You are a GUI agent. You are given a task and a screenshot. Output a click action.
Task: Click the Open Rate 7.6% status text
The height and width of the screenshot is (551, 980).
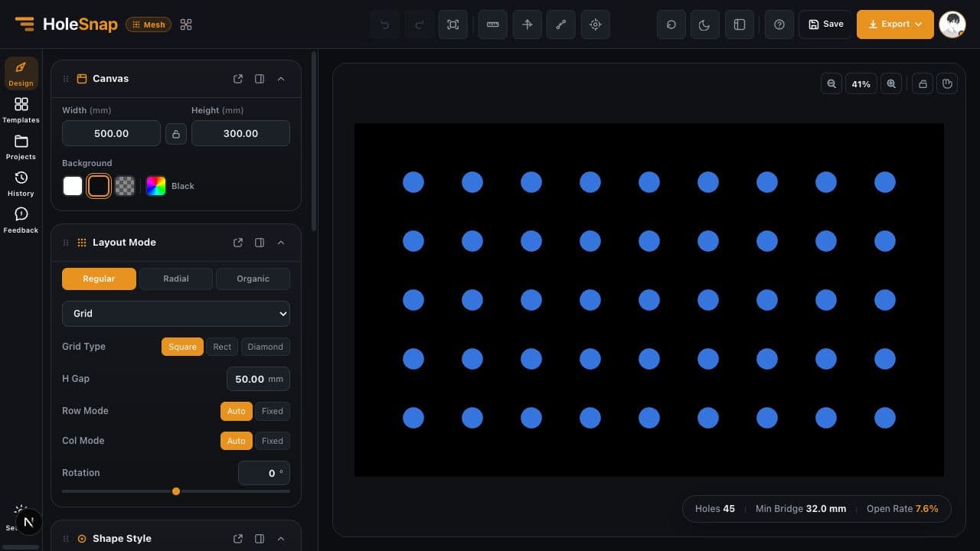(x=902, y=509)
